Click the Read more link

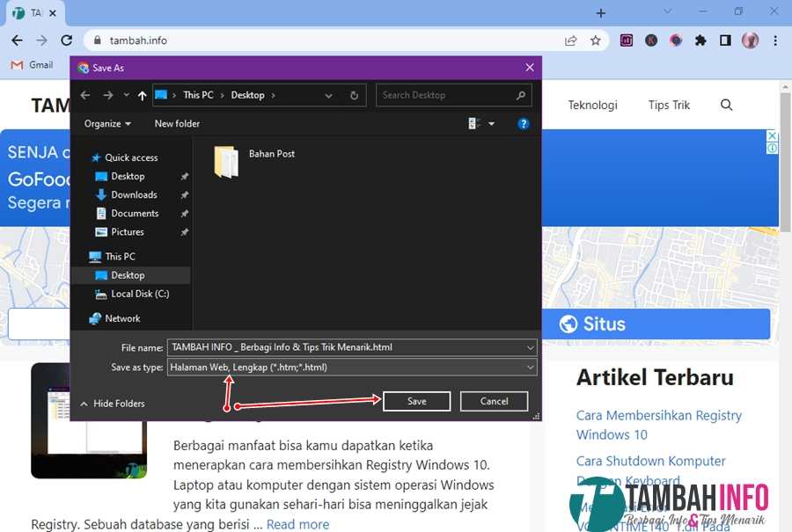point(297,524)
